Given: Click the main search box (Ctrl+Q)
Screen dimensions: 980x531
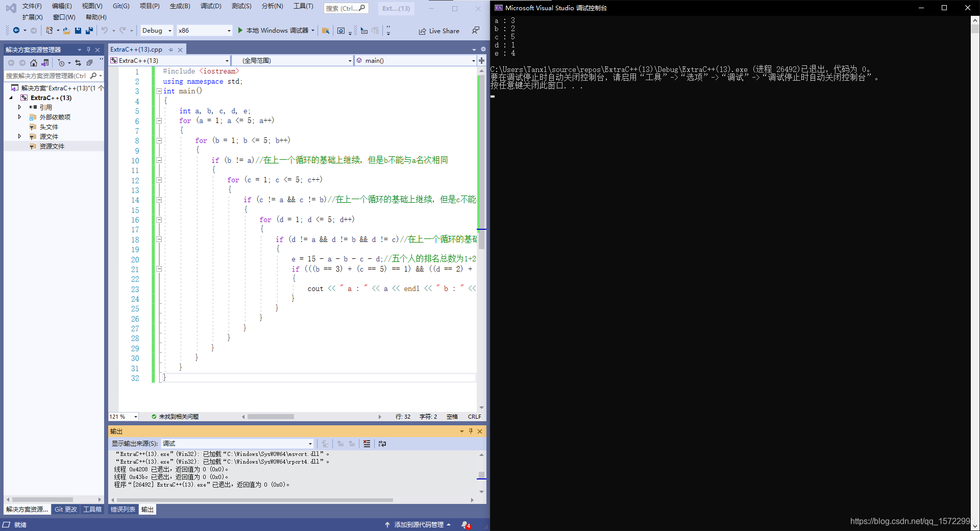Looking at the screenshot, I should point(346,8).
